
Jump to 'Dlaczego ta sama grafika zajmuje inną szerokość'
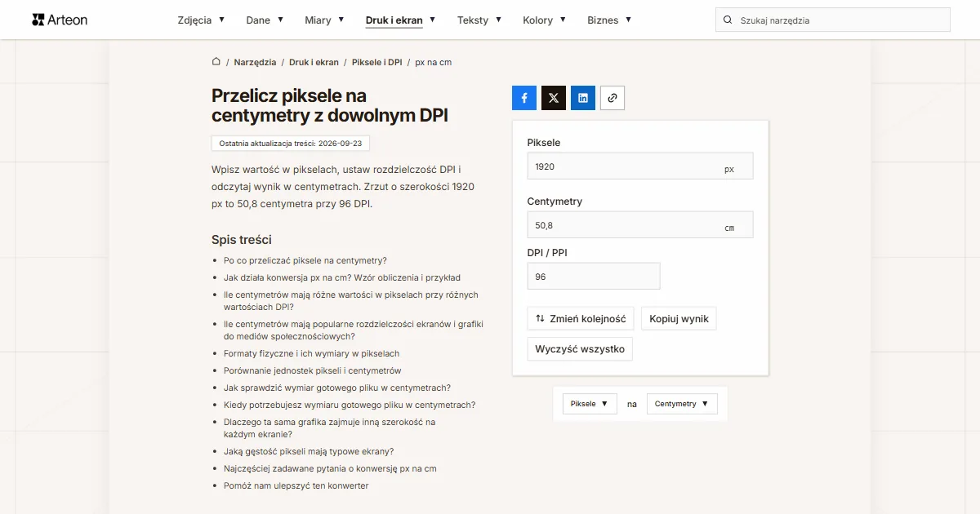coord(330,428)
